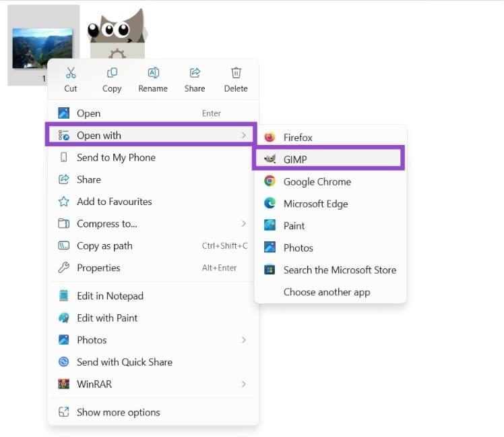Click the Delete trash icon
This screenshot has width=504, height=437.
pyautogui.click(x=236, y=73)
